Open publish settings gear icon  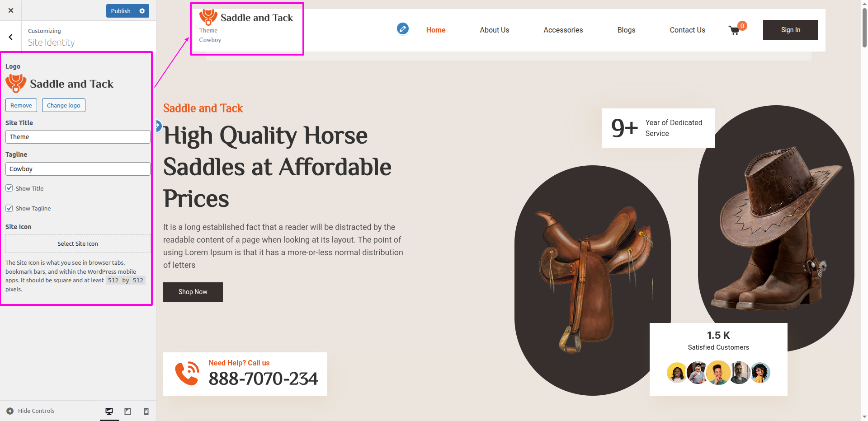pos(142,11)
